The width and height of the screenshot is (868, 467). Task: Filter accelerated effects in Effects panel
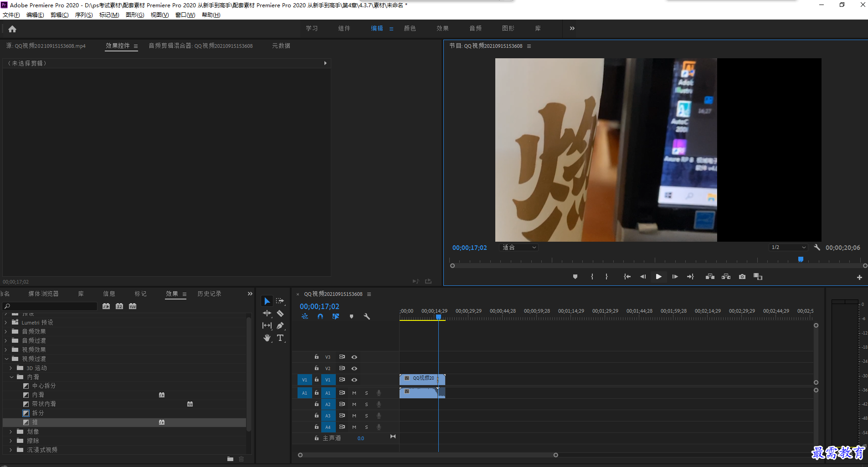[106, 306]
